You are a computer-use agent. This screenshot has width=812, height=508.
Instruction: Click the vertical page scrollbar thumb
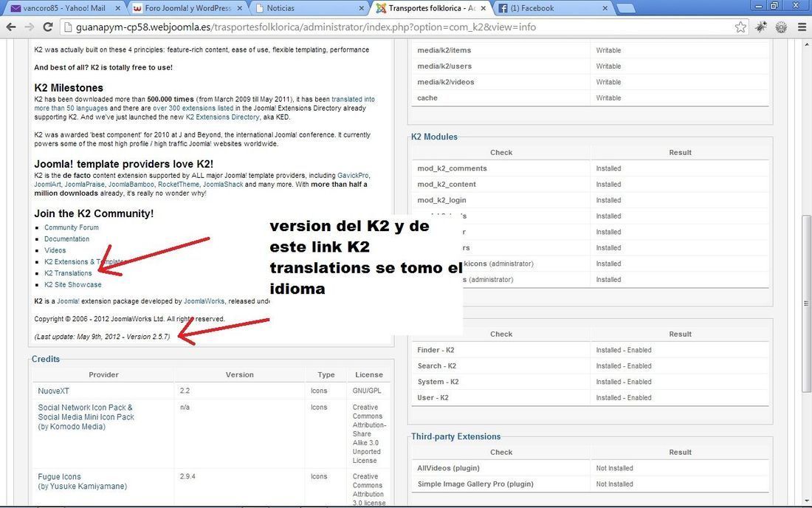point(806,303)
